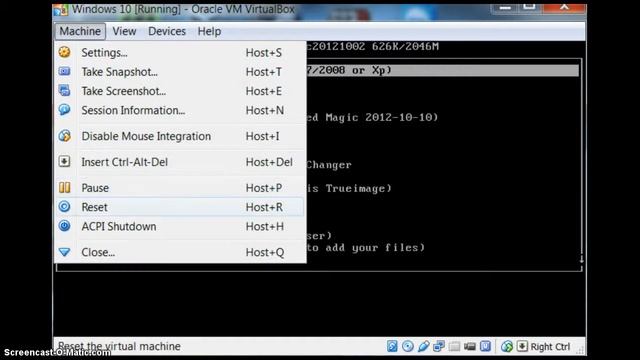This screenshot has width=640, height=360.
Task: Open the Help menu
Action: [x=209, y=31]
